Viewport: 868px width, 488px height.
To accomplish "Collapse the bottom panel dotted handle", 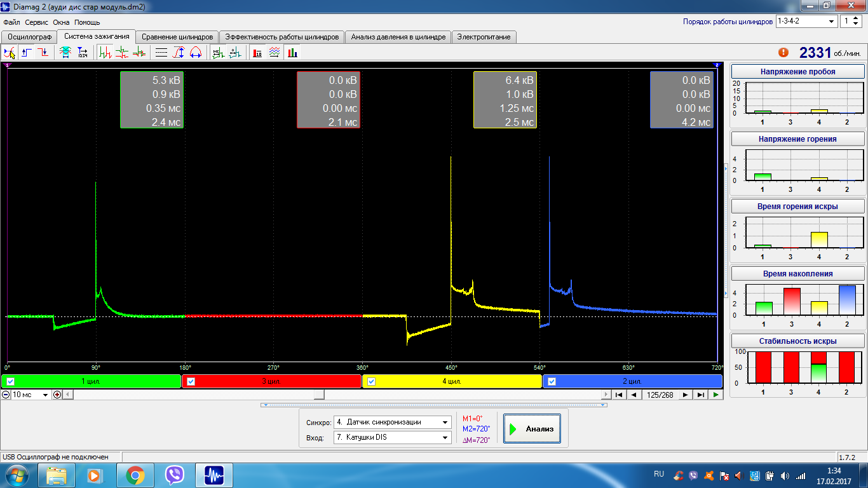I will (x=434, y=405).
